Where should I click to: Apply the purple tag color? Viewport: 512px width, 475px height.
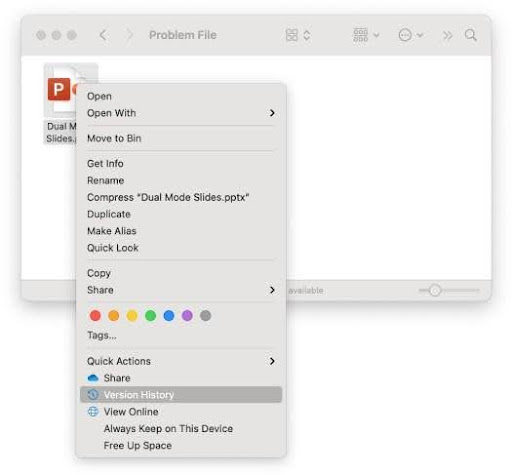187,315
